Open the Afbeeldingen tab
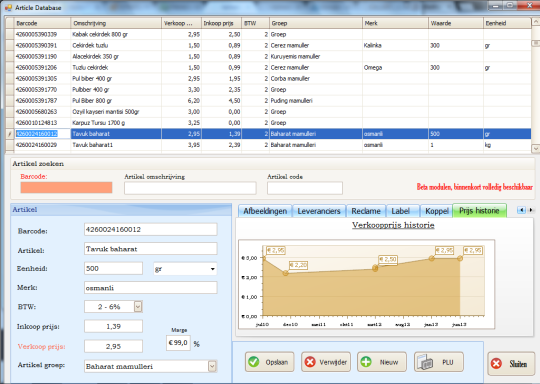Viewport: 540px width, 384px height. point(265,211)
